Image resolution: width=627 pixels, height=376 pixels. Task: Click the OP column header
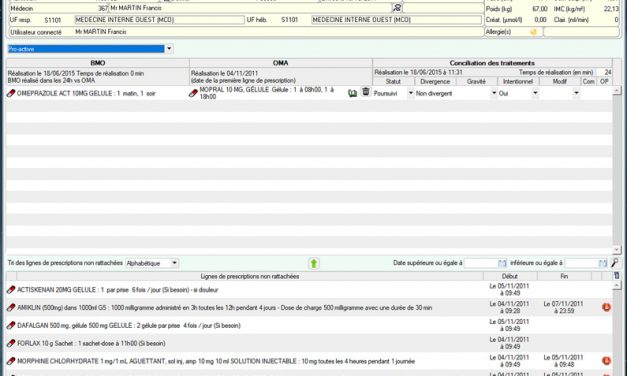(604, 82)
